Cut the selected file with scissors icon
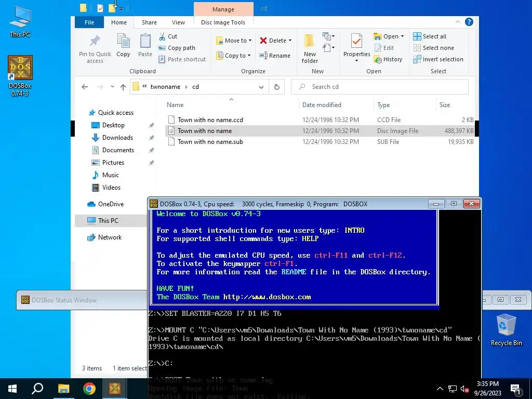The width and height of the screenshot is (532, 399). click(168, 36)
